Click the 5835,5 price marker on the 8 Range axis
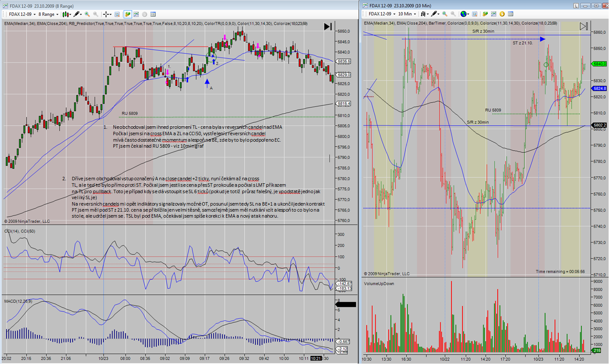The image size is (609, 364). 344,62
